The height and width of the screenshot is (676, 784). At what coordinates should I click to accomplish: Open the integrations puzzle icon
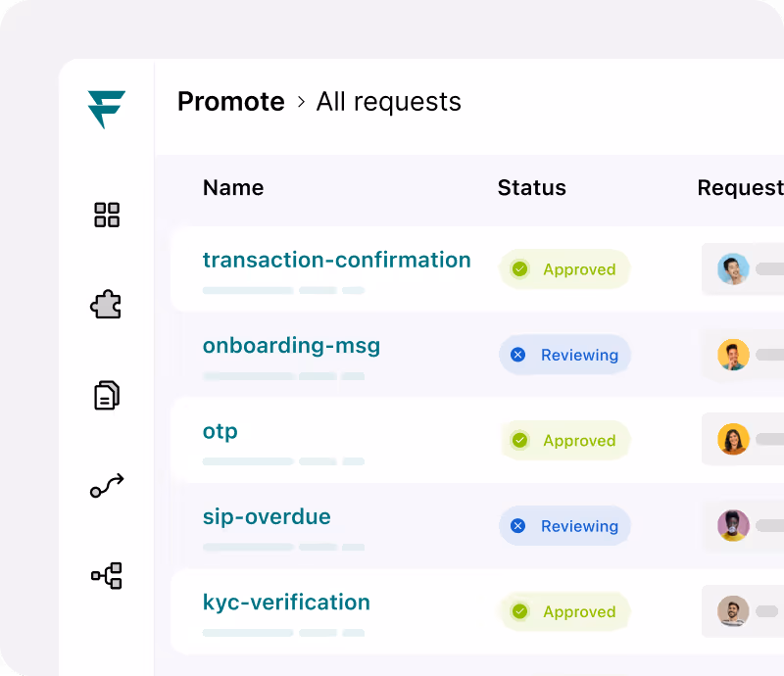[106, 304]
